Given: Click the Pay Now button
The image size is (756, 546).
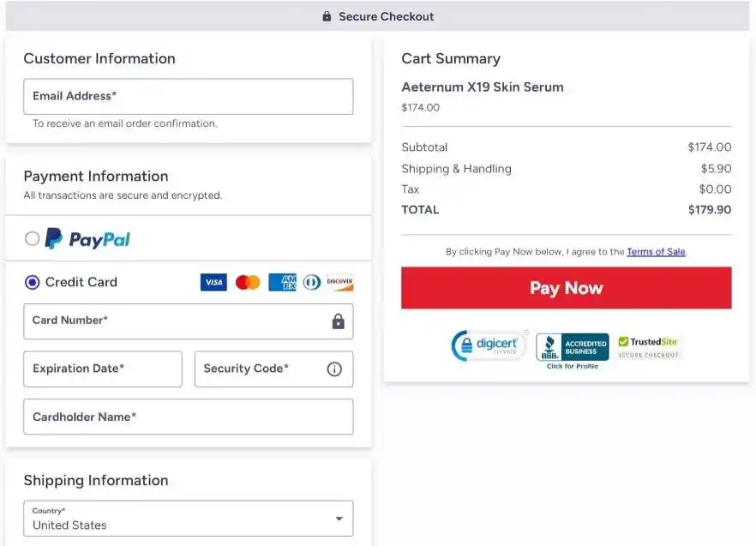Looking at the screenshot, I should coord(566,288).
